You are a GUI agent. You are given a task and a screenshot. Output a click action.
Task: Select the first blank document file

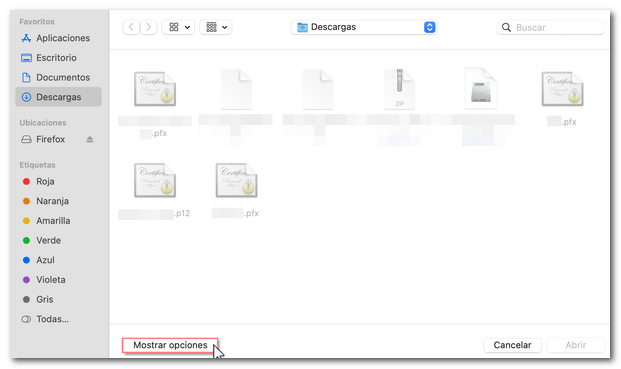pos(236,89)
